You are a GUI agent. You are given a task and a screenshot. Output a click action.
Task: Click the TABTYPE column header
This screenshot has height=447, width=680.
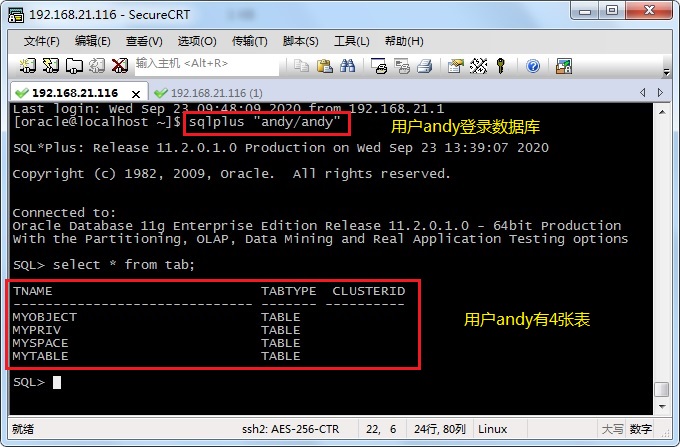coord(288,291)
